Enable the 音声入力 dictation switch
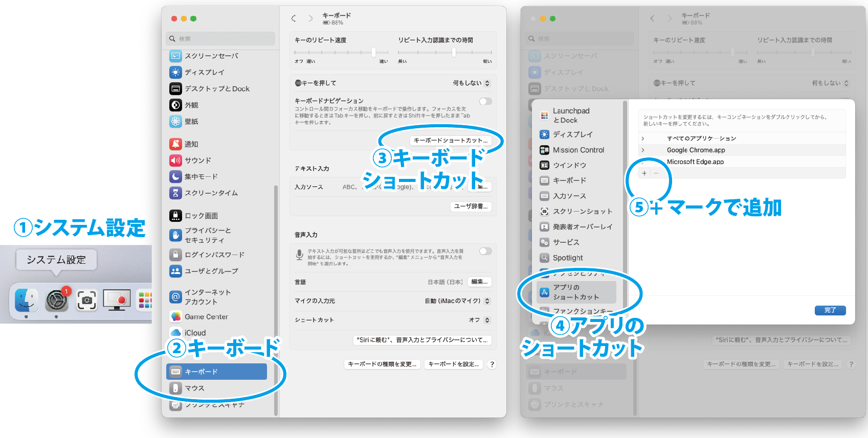 [x=485, y=251]
